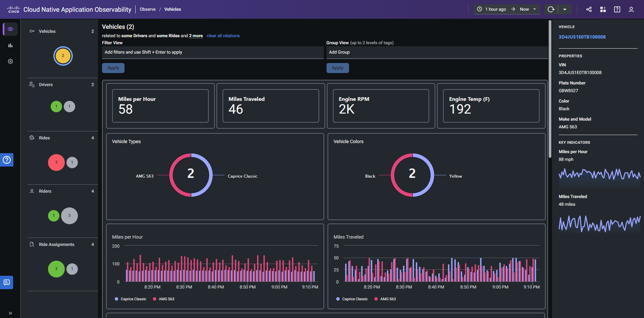The width and height of the screenshot is (644, 318).
Task: Open the Observe eye icon in sidebar
Action: click(x=10, y=29)
